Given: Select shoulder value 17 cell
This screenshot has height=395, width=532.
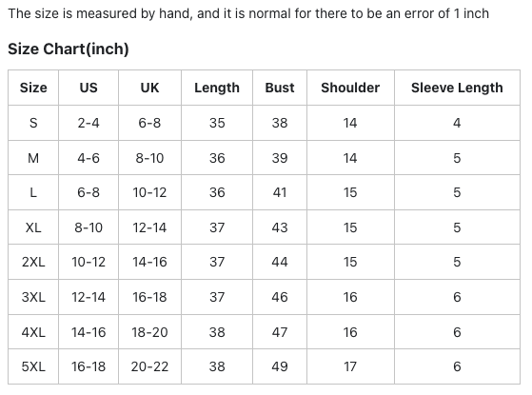Looking at the screenshot, I should coord(350,366).
